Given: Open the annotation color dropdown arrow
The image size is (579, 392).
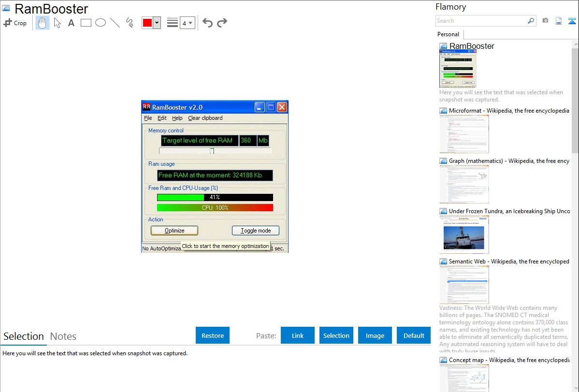Looking at the screenshot, I should tap(157, 23).
